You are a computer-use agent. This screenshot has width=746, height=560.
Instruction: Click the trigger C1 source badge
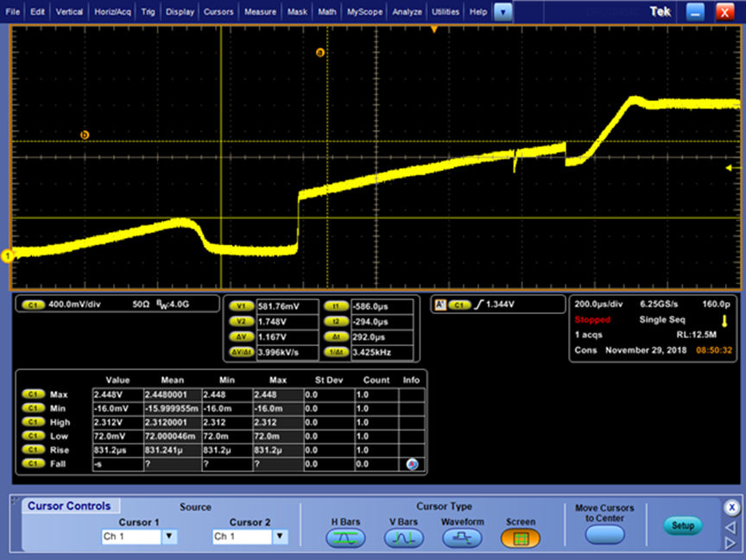459,305
